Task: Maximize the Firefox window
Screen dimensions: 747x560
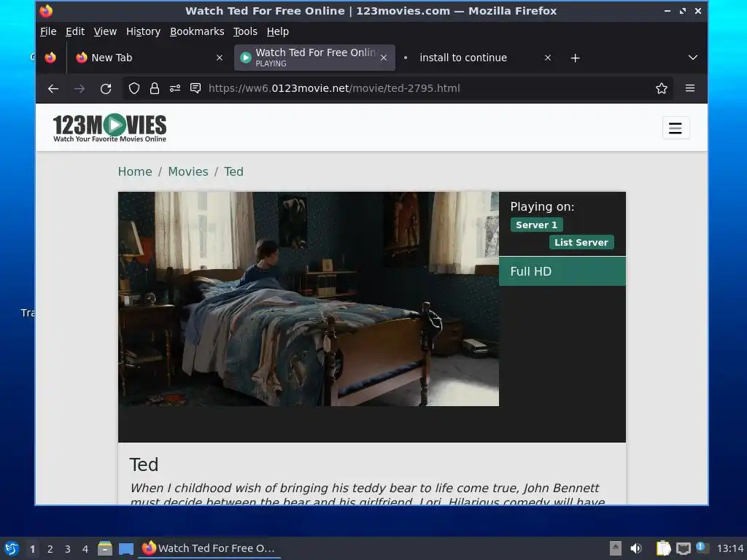Action: pyautogui.click(x=683, y=11)
